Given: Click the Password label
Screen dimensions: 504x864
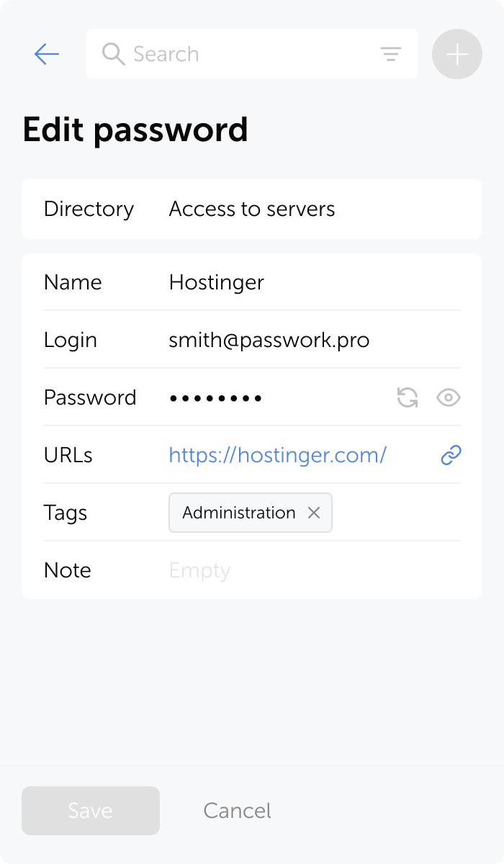Looking at the screenshot, I should coord(90,397).
